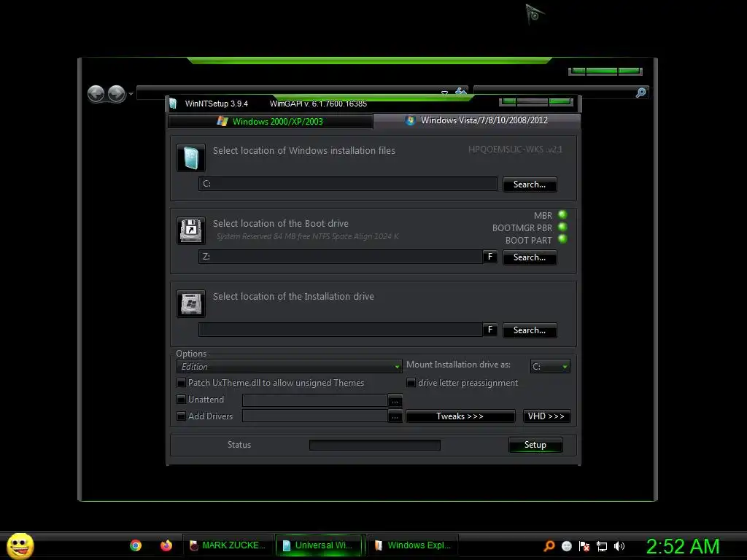Go back with the Explorer back arrow
This screenshot has width=747, height=560.
click(96, 94)
